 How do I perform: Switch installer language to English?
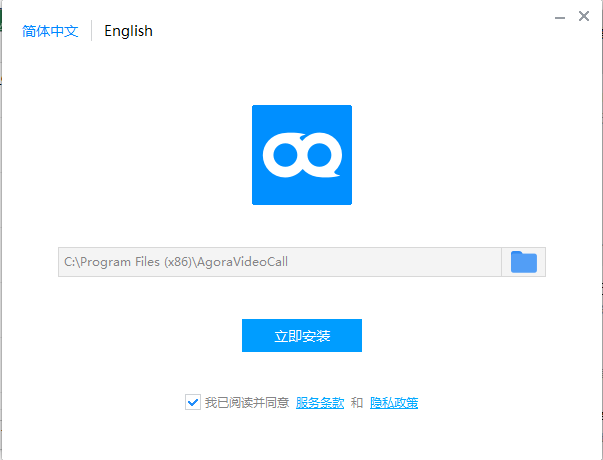128,31
